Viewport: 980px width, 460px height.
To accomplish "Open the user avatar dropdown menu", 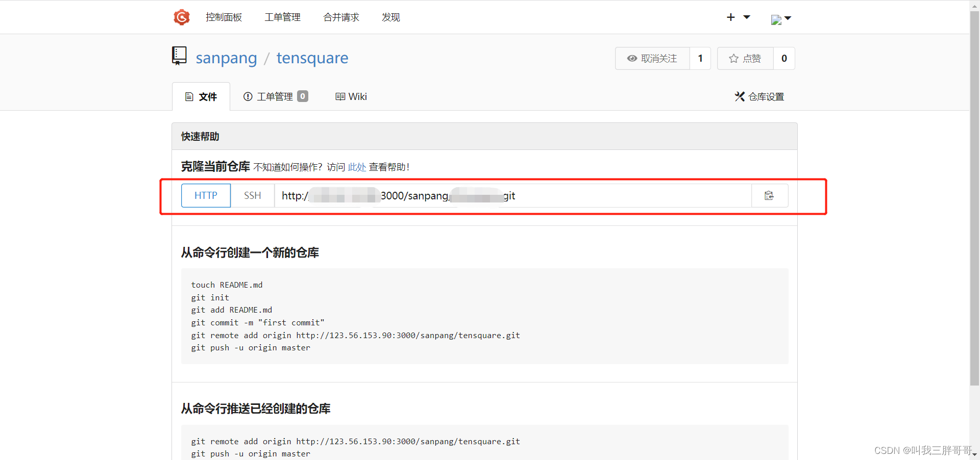I will pyautogui.click(x=781, y=19).
